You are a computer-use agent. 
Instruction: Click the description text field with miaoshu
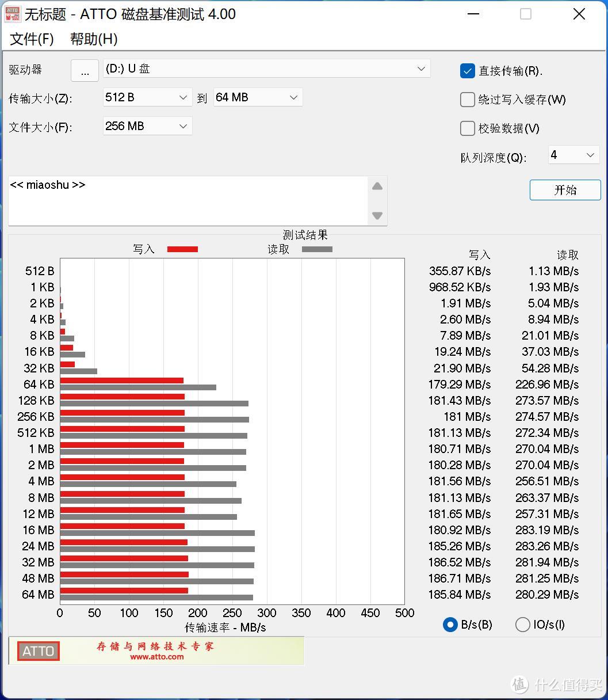click(188, 201)
